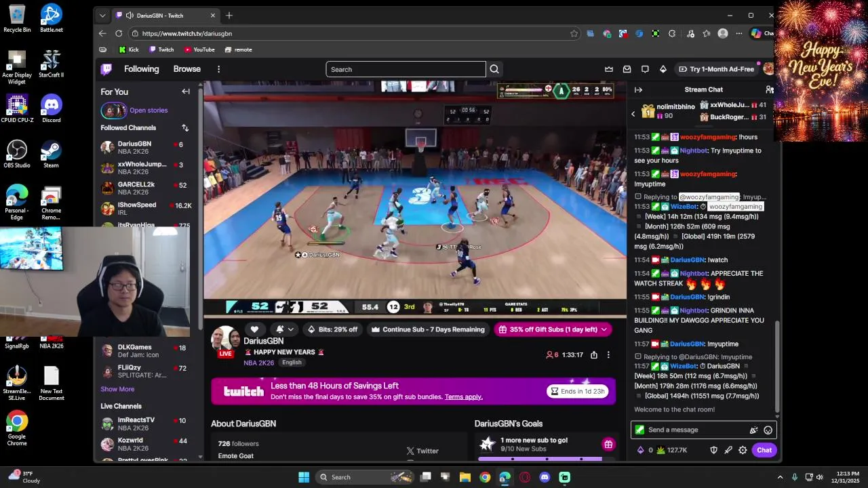Click the English language tag

(x=292, y=363)
